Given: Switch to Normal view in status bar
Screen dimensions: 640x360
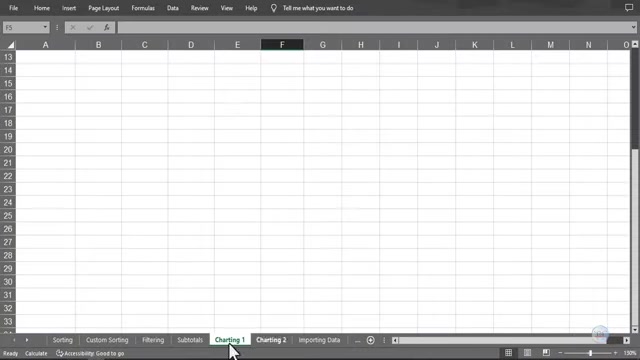Looking at the screenshot, I should point(508,353).
